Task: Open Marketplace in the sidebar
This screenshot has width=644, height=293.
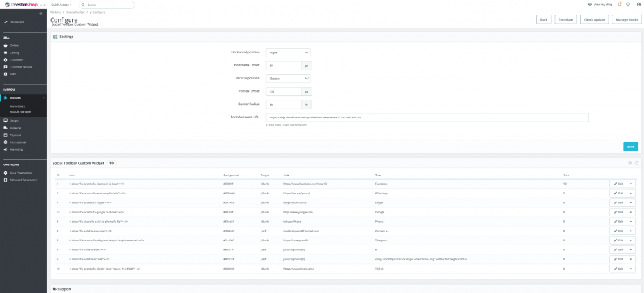Action: (17, 106)
